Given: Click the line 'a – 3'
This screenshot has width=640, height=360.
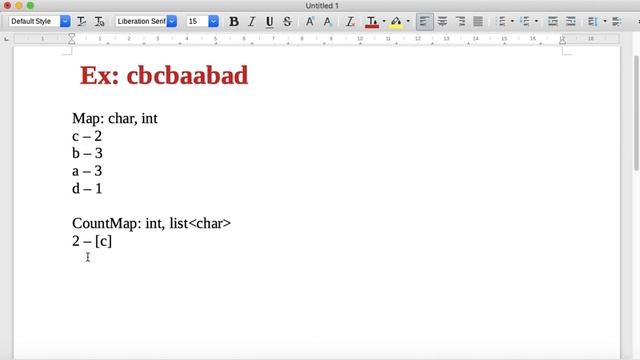Looking at the screenshot, I should 87,171.
